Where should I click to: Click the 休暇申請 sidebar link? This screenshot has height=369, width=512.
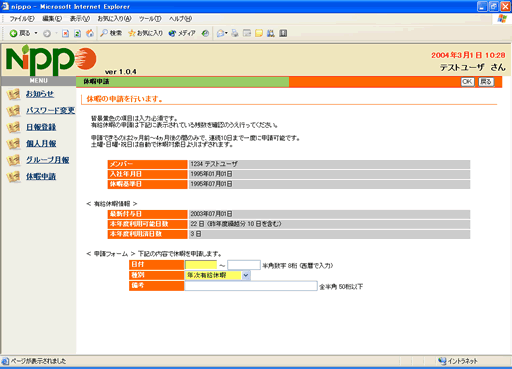click(41, 176)
